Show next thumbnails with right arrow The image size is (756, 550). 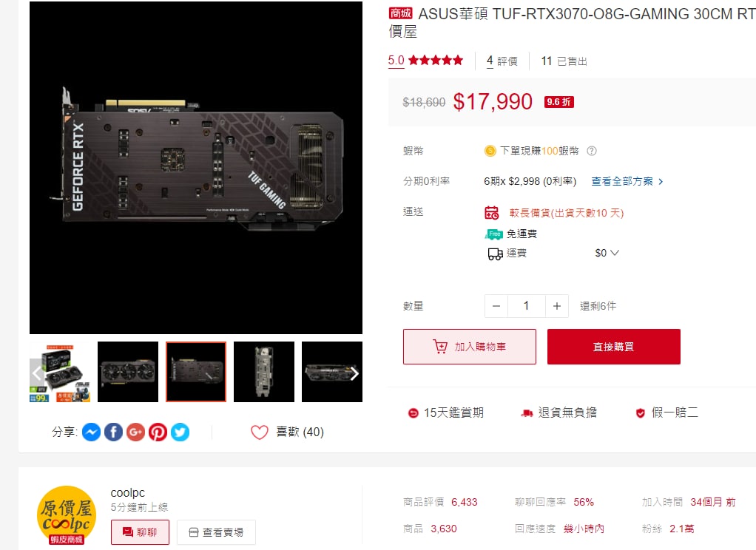point(355,373)
